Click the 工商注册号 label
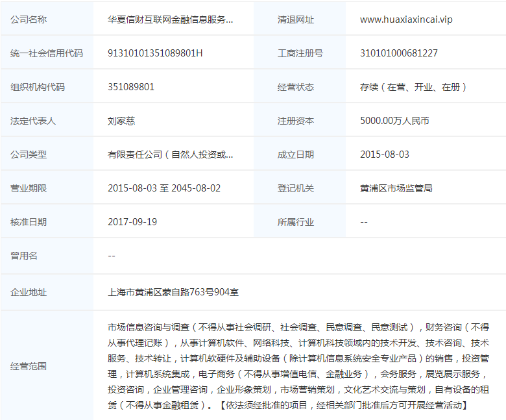 point(300,53)
